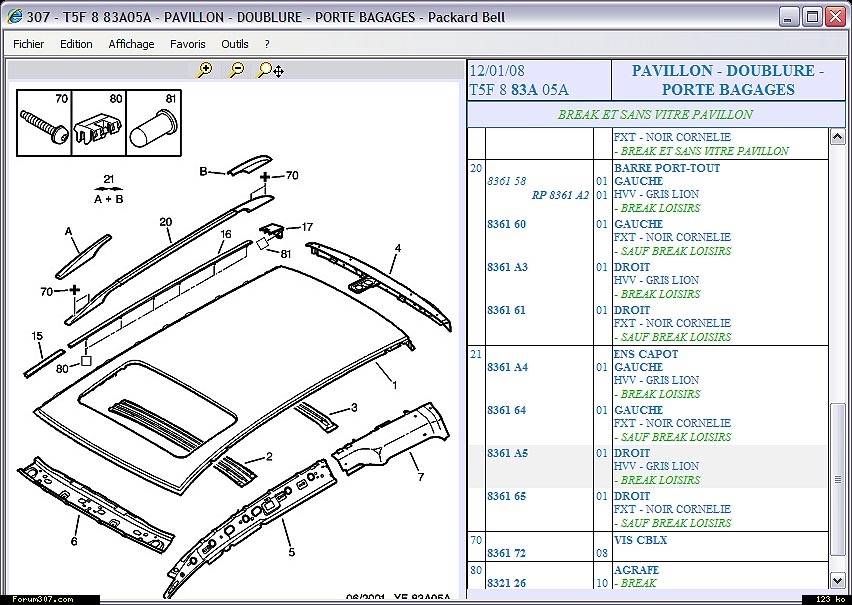This screenshot has height=605, width=852.
Task: Select part number 8361 60
Action: pos(506,224)
